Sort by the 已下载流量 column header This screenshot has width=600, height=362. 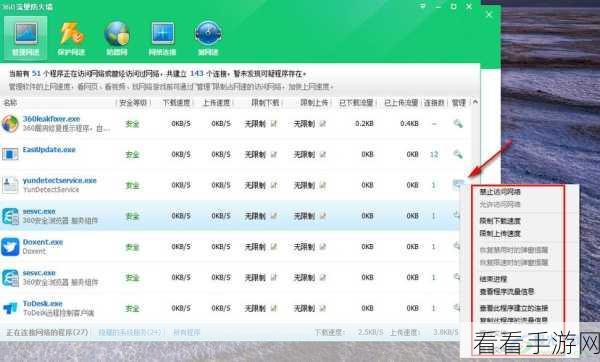click(x=356, y=103)
